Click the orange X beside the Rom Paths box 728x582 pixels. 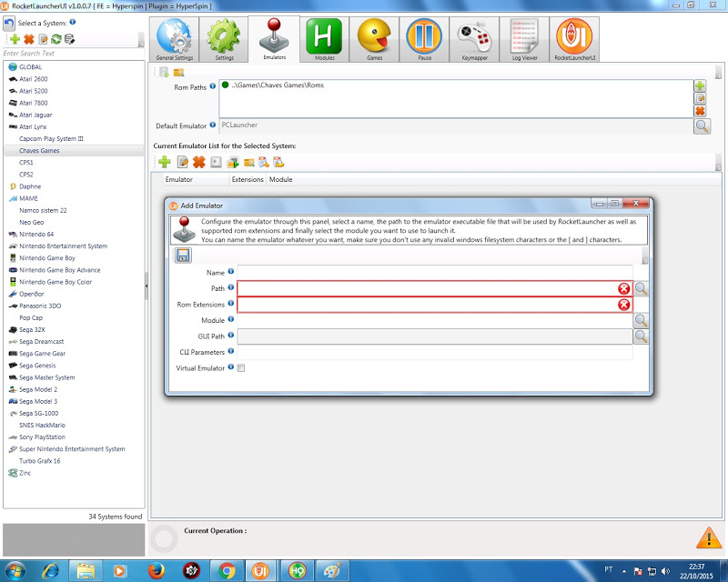click(x=700, y=111)
